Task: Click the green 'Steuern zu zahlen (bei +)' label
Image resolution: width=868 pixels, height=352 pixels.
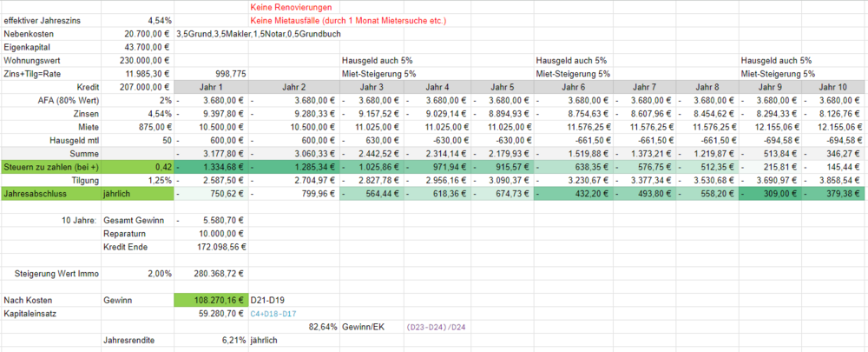Action: 51,166
